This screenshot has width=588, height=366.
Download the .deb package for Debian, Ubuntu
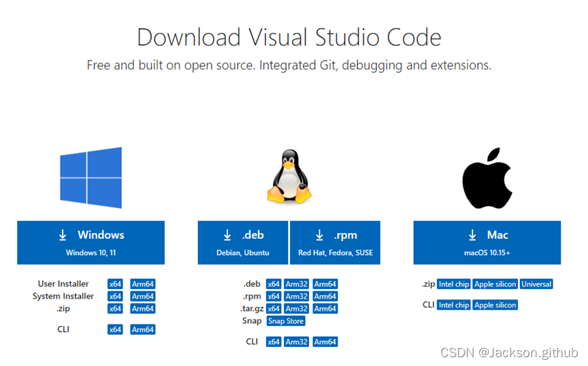pos(243,242)
